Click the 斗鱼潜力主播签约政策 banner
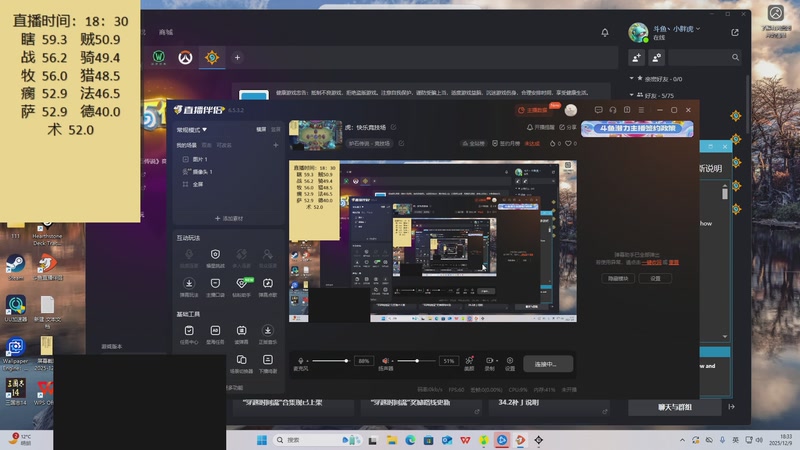The height and width of the screenshot is (450, 800). 637,129
